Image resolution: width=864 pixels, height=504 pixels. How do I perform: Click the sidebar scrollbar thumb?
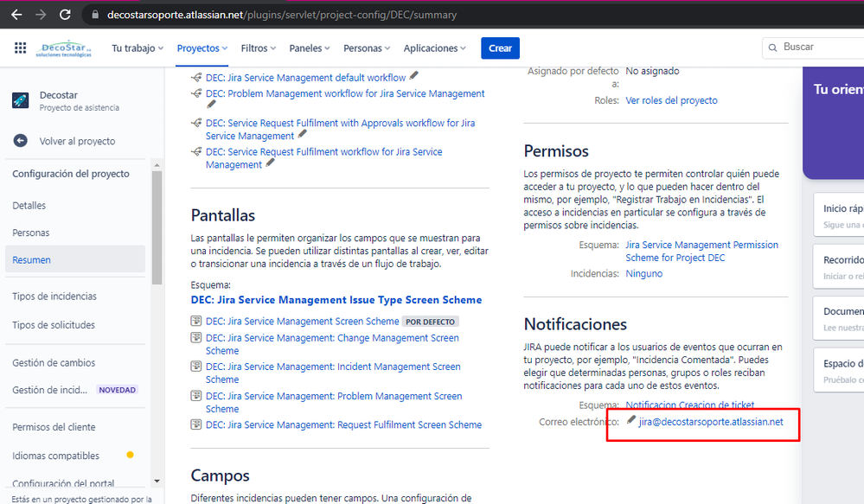click(157, 227)
